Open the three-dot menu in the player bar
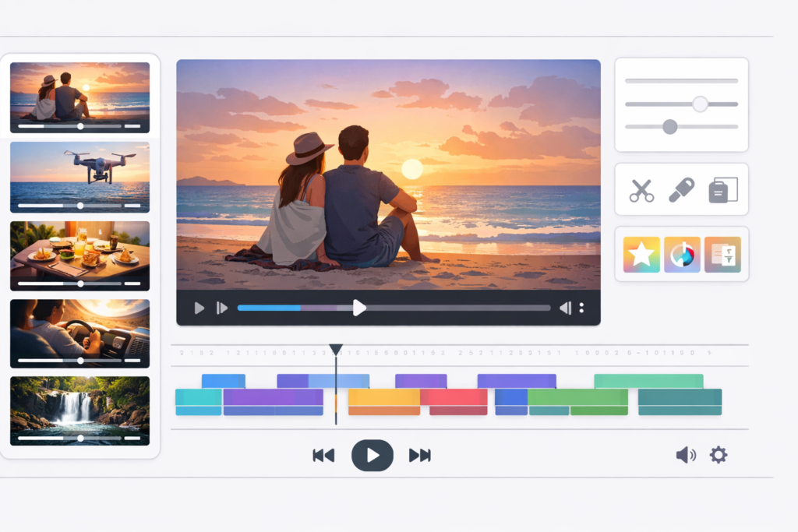Screen dimensions: 798x532 (x=581, y=308)
